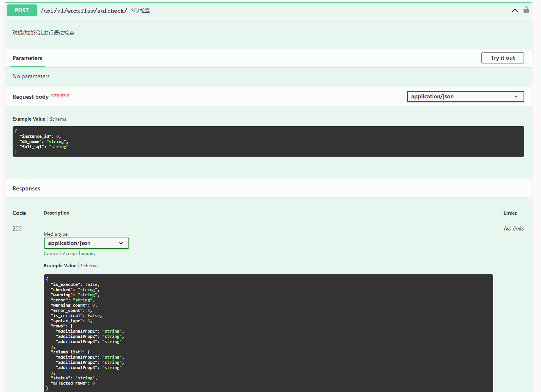The height and width of the screenshot is (392, 541).
Task: Collapse the sqlcheck endpoint with chevron
Action: pyautogui.click(x=515, y=10)
